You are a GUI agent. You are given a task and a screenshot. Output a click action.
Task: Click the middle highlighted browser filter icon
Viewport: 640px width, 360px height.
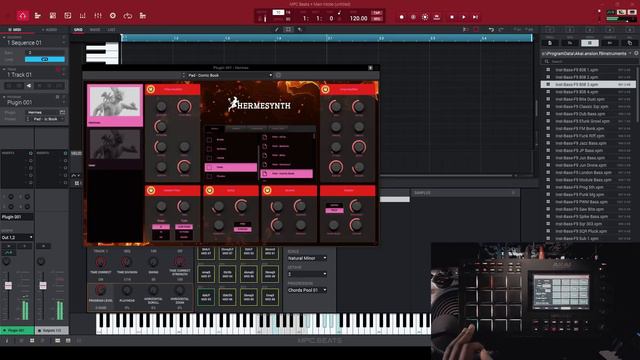[x=590, y=43]
